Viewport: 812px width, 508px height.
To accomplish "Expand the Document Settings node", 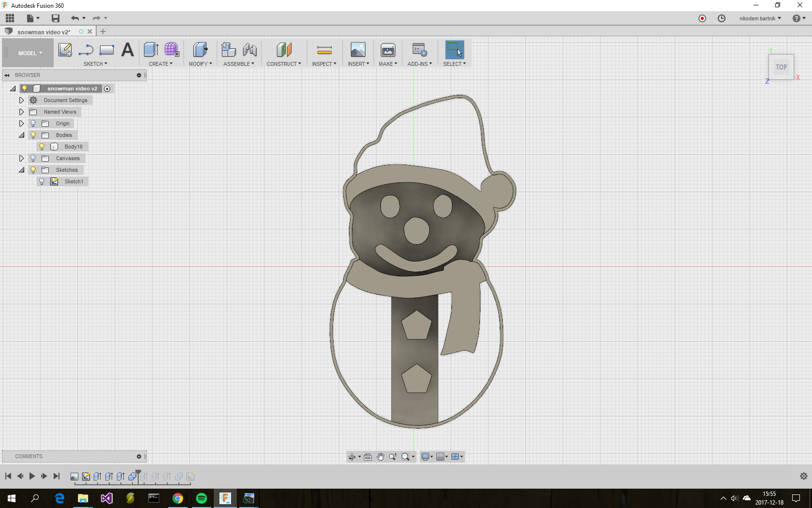I will (x=21, y=100).
